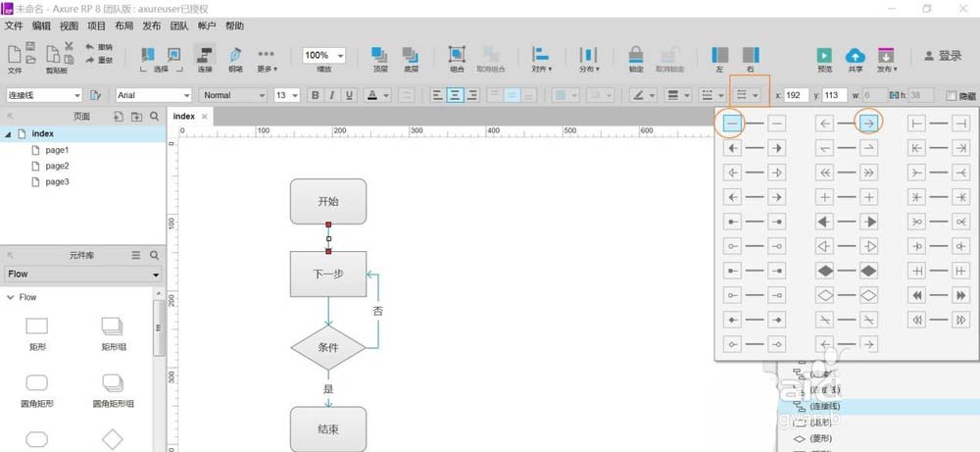
Task: Open the 视图 menu
Action: pos(69,25)
